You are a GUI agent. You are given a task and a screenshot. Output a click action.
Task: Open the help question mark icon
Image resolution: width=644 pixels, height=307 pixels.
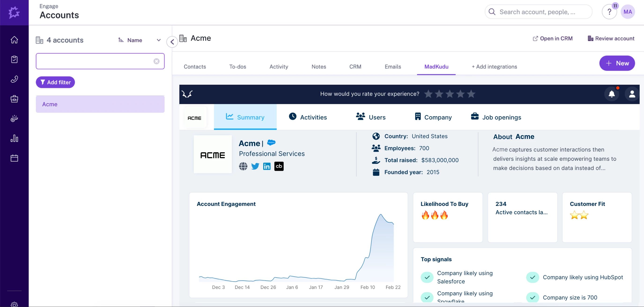609,12
